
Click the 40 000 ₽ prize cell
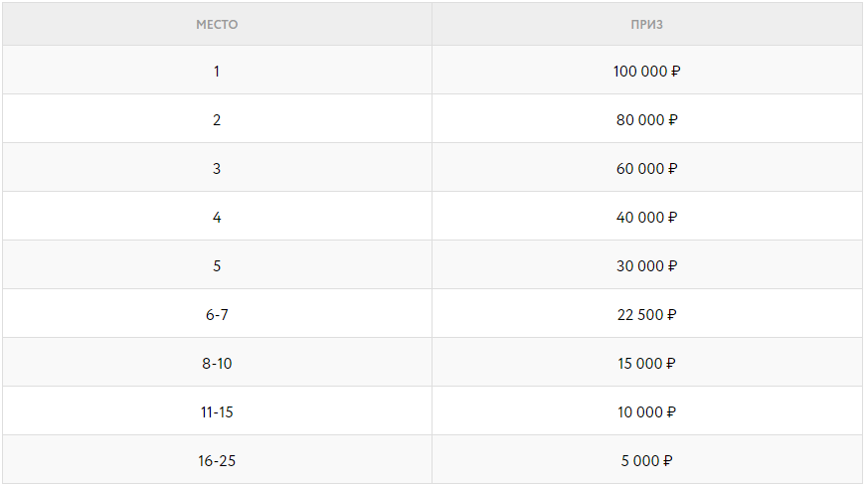(x=646, y=218)
